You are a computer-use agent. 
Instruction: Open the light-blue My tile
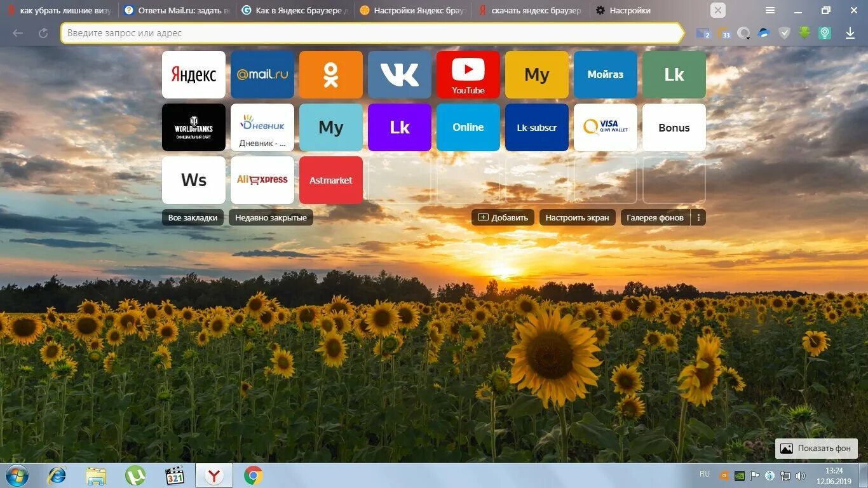[x=331, y=127]
